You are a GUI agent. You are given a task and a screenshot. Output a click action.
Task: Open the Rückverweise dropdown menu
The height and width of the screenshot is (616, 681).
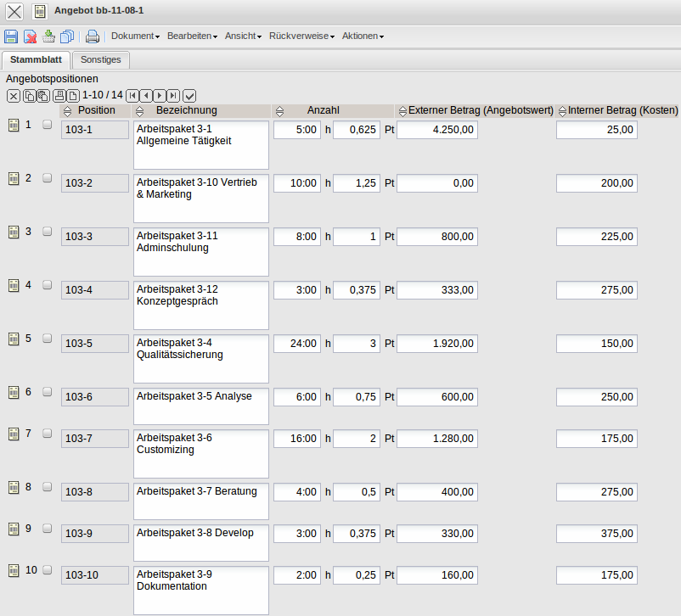(301, 36)
